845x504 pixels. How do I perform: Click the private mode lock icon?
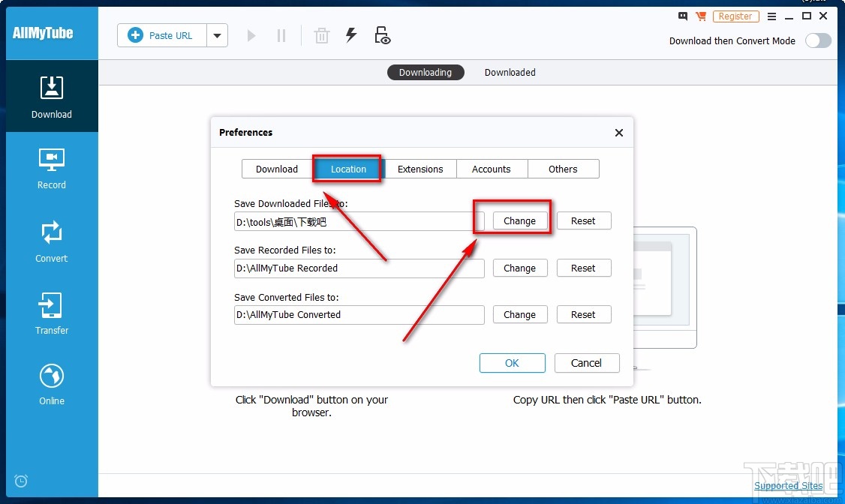coord(382,35)
